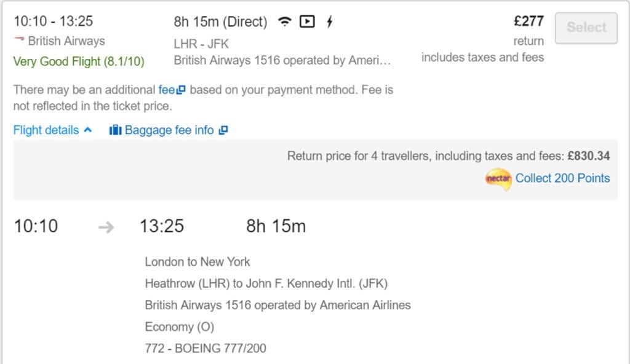Click the £277 return price

pyautogui.click(x=528, y=21)
